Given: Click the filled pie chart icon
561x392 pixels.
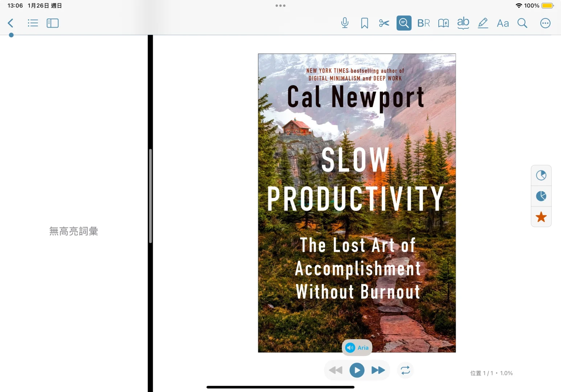Looking at the screenshot, I should [541, 196].
